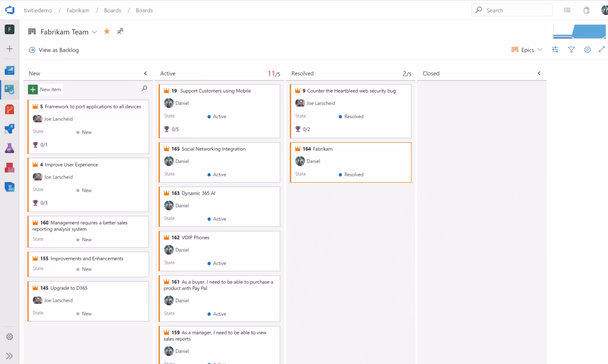The image size is (608, 364).
Task: Expand the sidebar with double chevron
Action: (9, 356)
